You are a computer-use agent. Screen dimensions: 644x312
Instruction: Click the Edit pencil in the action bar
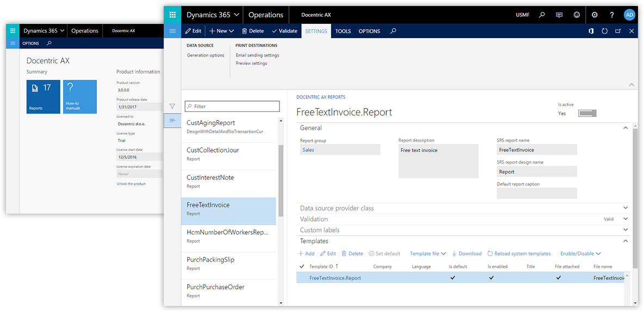[x=193, y=31]
